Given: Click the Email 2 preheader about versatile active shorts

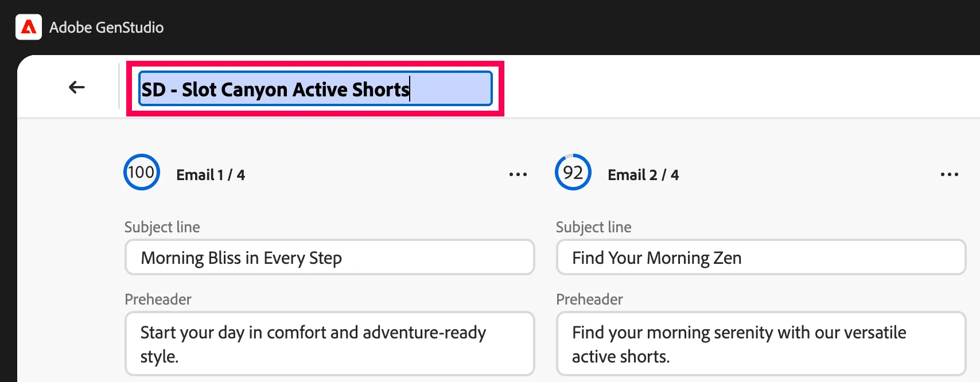Looking at the screenshot, I should click(x=761, y=344).
